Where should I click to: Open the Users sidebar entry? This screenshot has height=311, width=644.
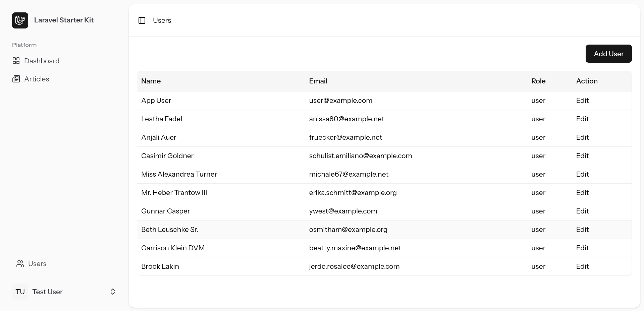tap(37, 264)
